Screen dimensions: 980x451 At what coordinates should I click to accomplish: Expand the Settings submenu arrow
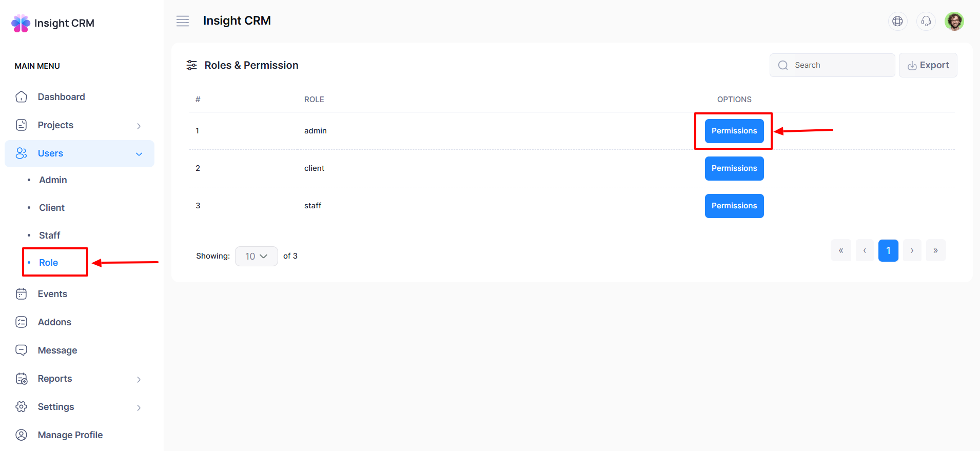139,407
